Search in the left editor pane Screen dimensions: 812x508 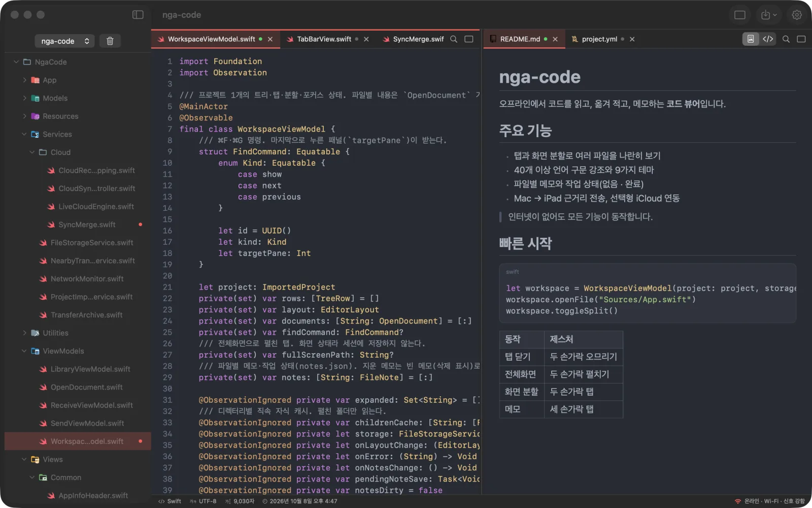(454, 39)
